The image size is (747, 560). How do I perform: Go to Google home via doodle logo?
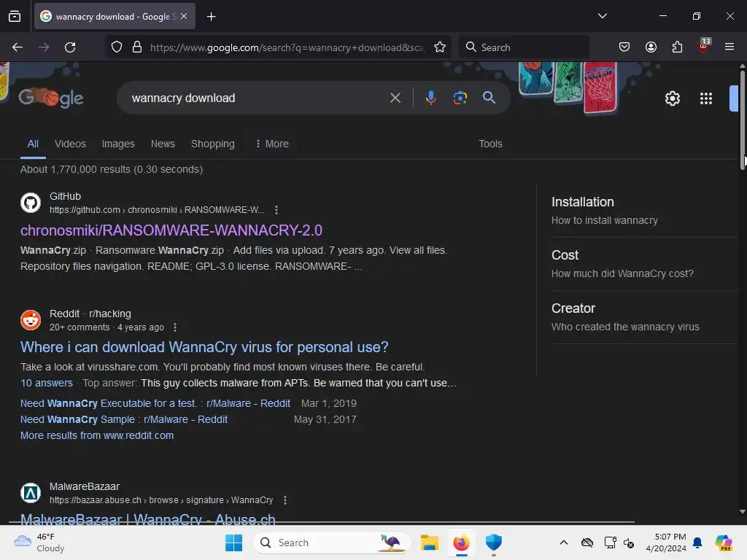pyautogui.click(x=51, y=98)
